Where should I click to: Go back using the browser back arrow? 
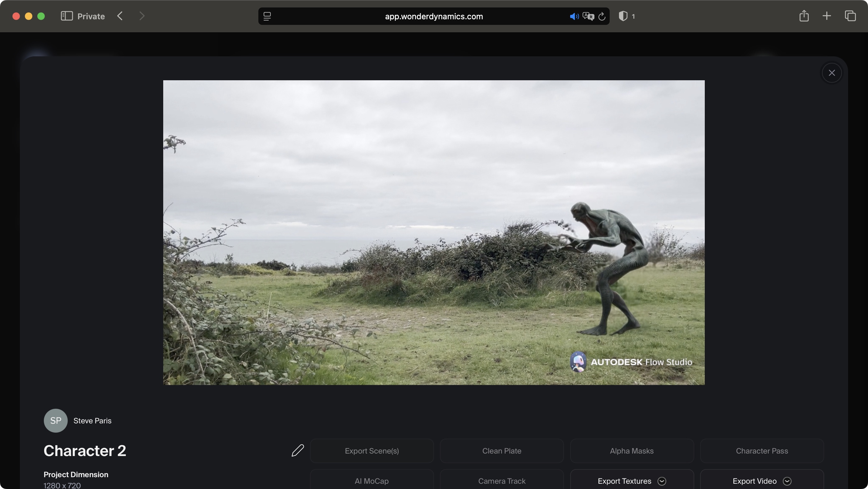click(x=120, y=16)
